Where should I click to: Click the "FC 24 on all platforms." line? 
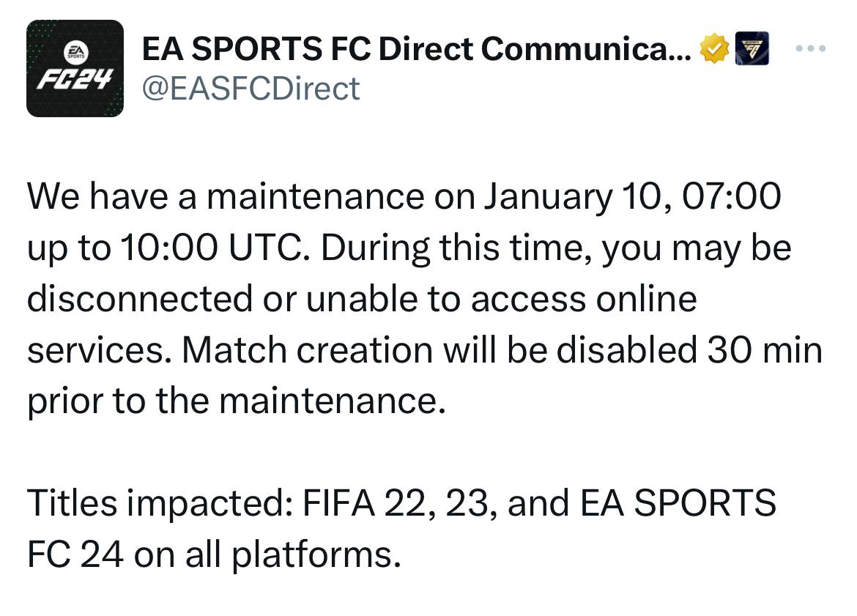tap(214, 554)
